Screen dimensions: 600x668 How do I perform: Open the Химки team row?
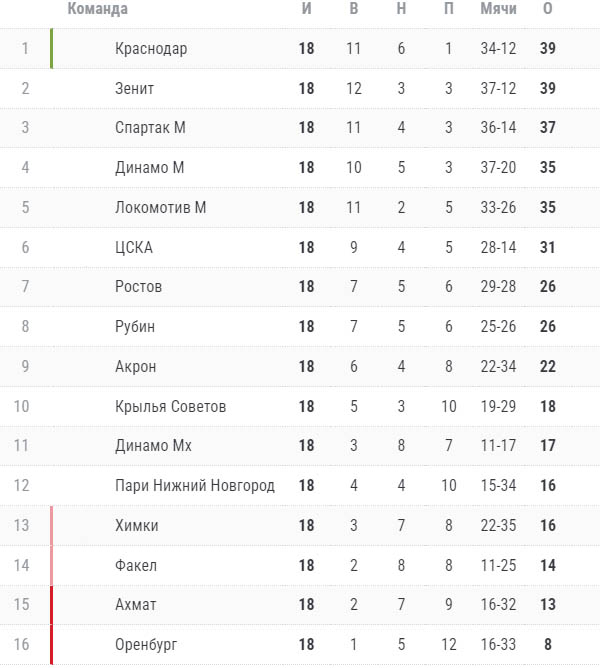pyautogui.click(x=137, y=526)
